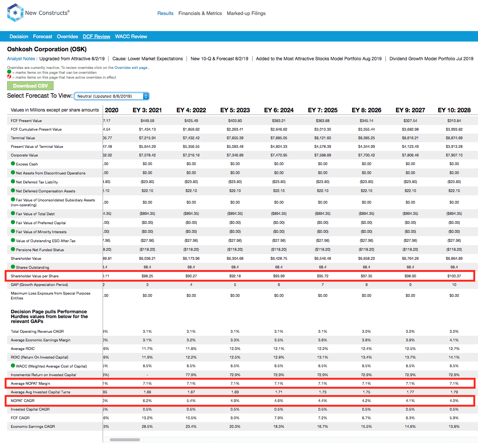Click green dot beside Fair Value of Total Debt
The image size is (478, 448).
(13, 213)
